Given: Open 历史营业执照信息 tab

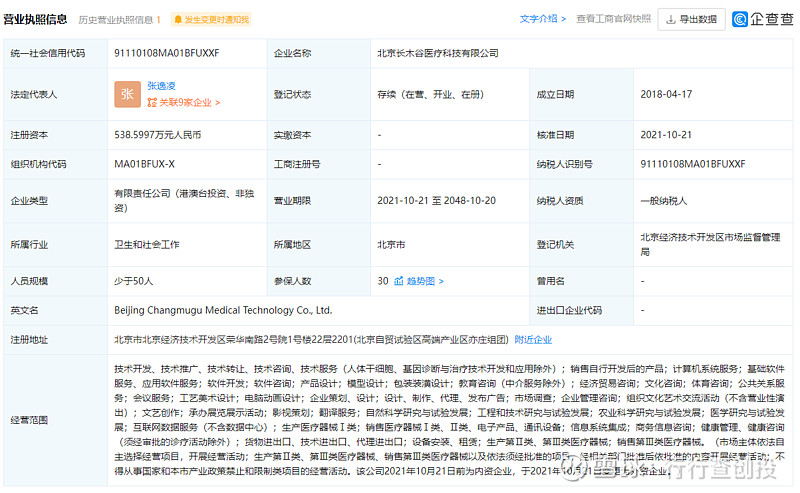Looking at the screenshot, I should pyautogui.click(x=120, y=20).
